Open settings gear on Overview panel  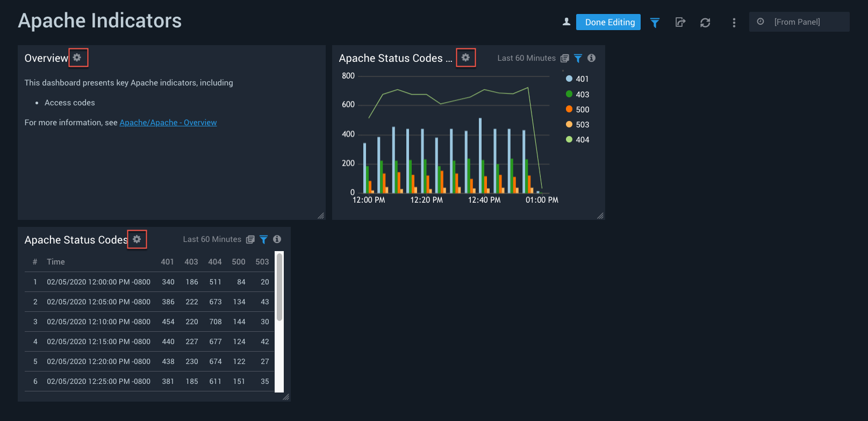(77, 58)
